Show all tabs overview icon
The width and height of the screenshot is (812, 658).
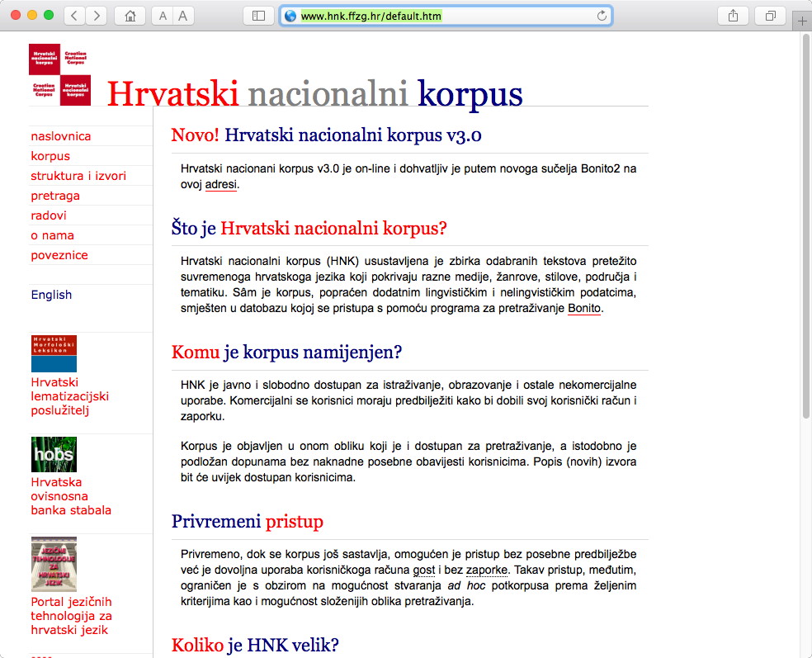click(771, 16)
